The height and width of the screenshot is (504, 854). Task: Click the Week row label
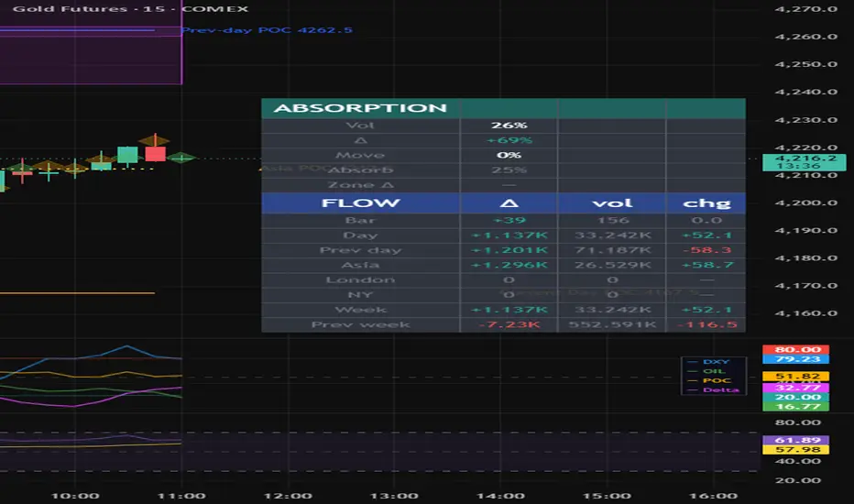point(360,310)
